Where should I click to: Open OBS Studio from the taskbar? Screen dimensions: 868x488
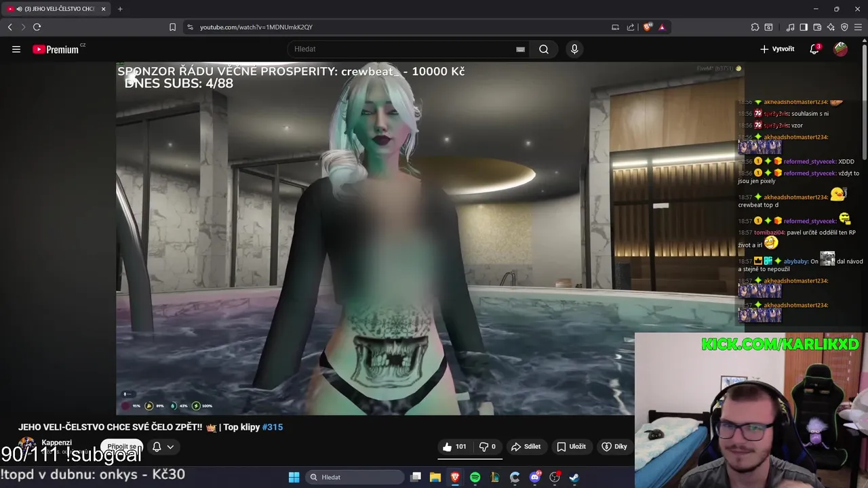[x=555, y=477]
